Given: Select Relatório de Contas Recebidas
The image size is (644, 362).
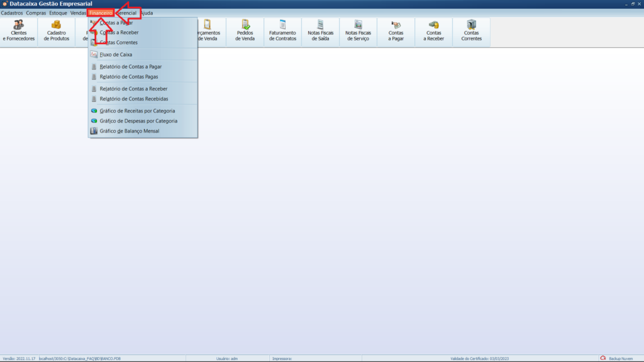Looking at the screenshot, I should (x=133, y=99).
